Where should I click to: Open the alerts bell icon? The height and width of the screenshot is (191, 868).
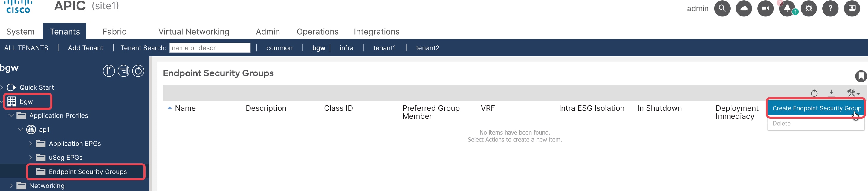click(x=787, y=8)
